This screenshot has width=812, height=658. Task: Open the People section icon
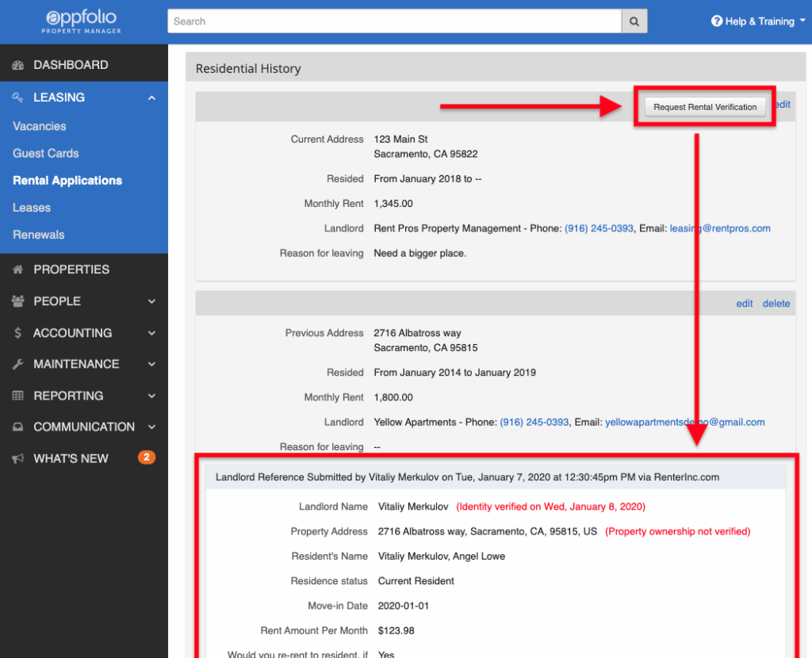point(17,301)
